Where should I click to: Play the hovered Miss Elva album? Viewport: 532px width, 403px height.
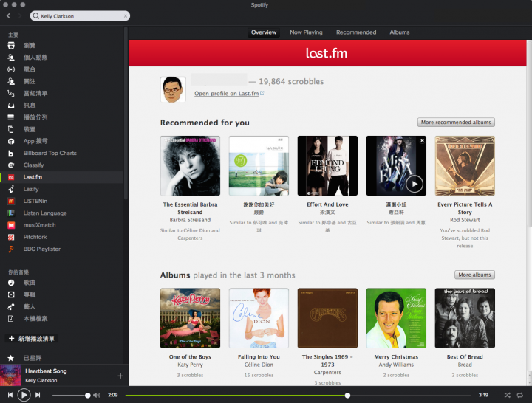coord(415,184)
